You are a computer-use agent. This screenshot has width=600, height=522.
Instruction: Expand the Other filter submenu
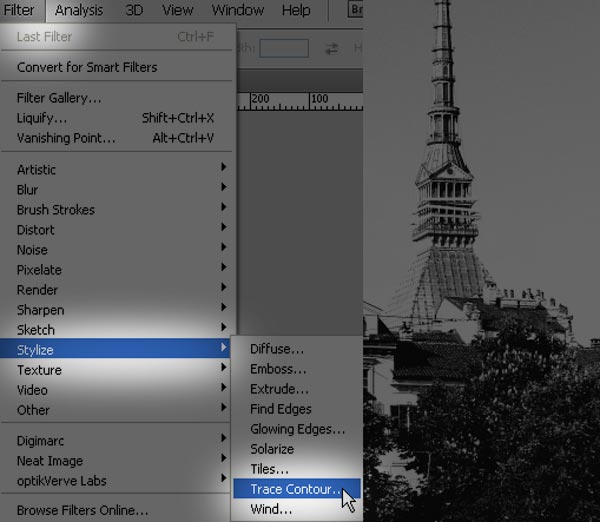pyautogui.click(x=116, y=410)
